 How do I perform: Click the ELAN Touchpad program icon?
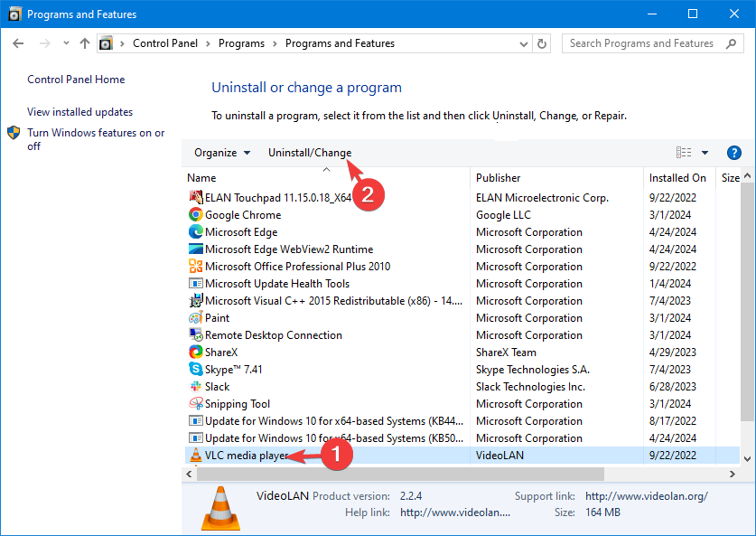(195, 197)
